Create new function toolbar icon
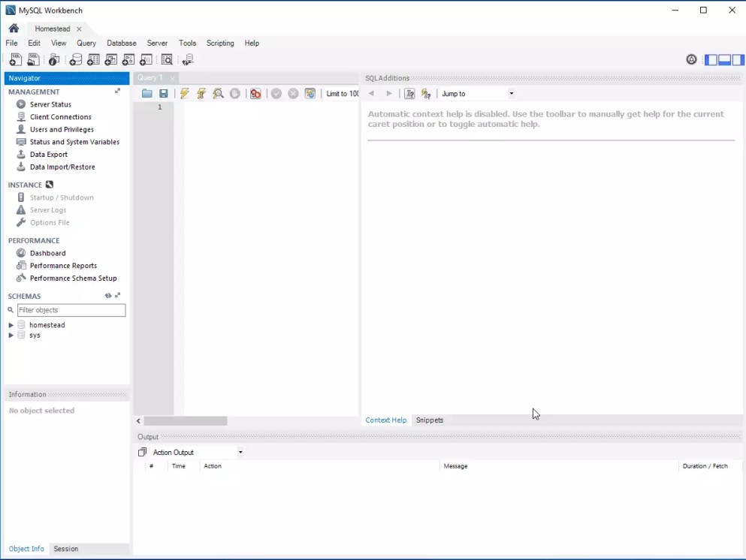The width and height of the screenshot is (746, 560). [146, 59]
